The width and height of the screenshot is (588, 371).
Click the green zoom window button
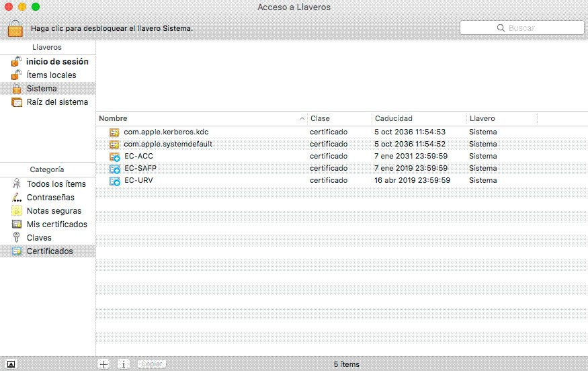(36, 7)
